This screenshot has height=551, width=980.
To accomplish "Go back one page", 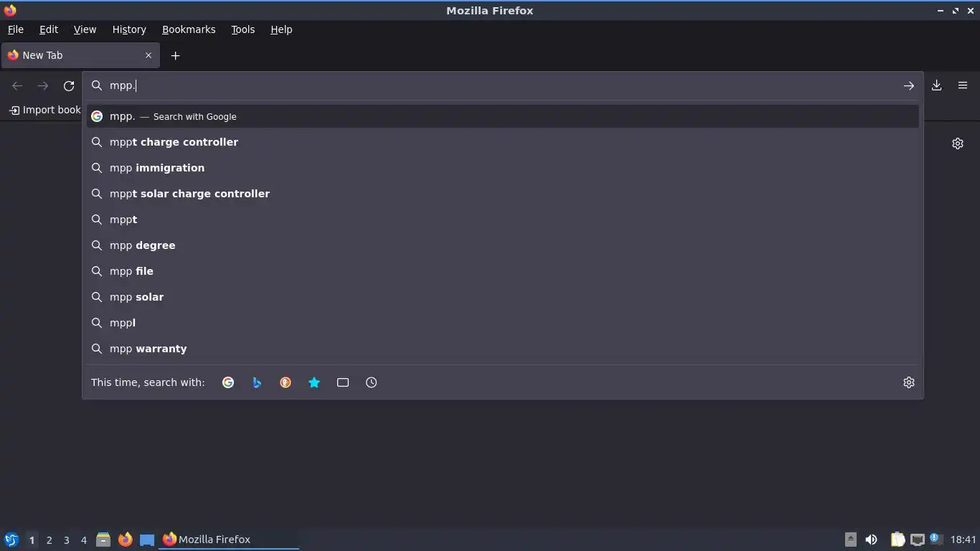I will pos(17,86).
